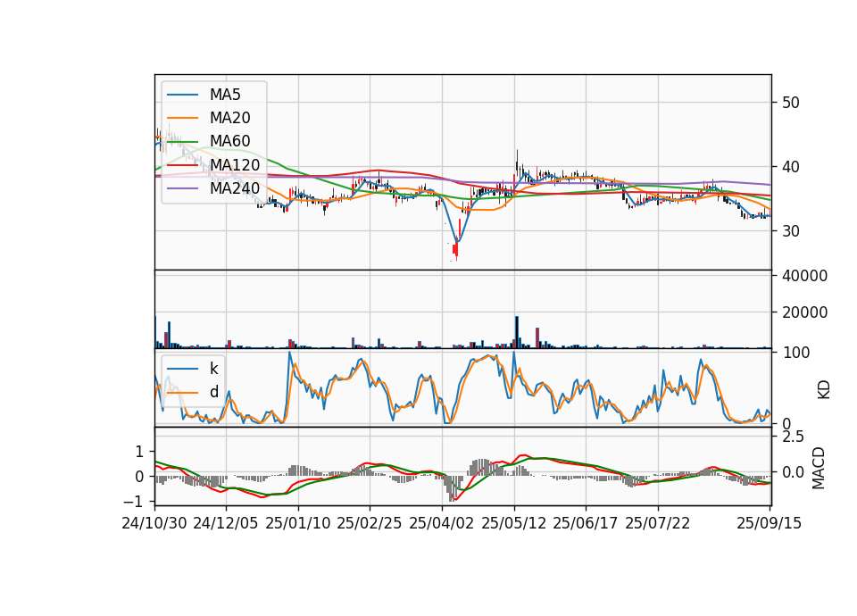This screenshot has height=616, width=857.
Task: Click the 25/09/15 date axis label
Action: pos(769,523)
